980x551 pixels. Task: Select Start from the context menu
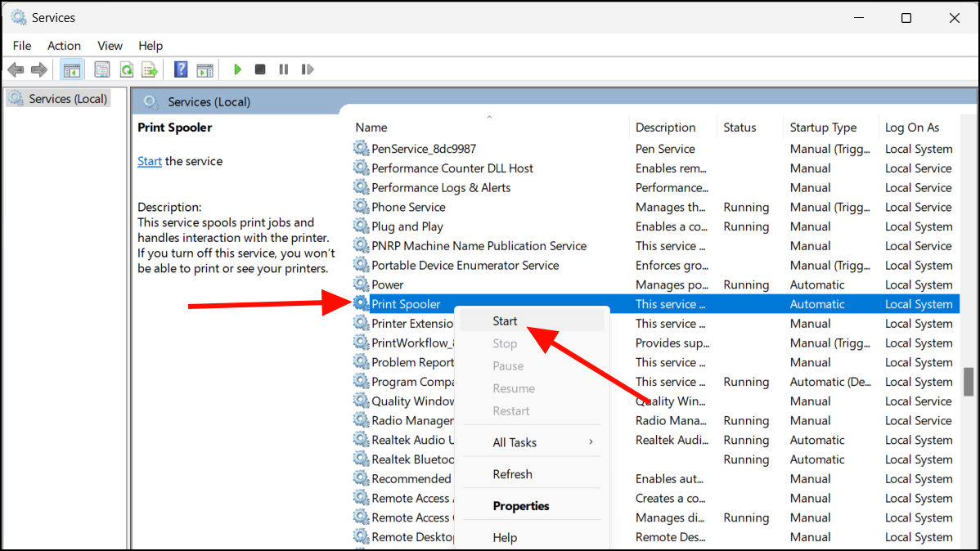505,321
